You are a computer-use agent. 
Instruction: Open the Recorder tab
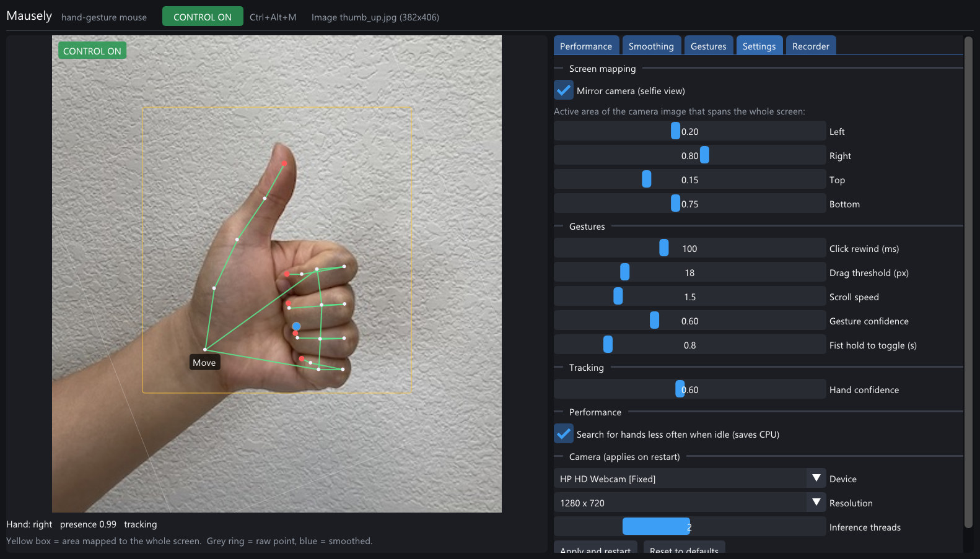click(810, 46)
